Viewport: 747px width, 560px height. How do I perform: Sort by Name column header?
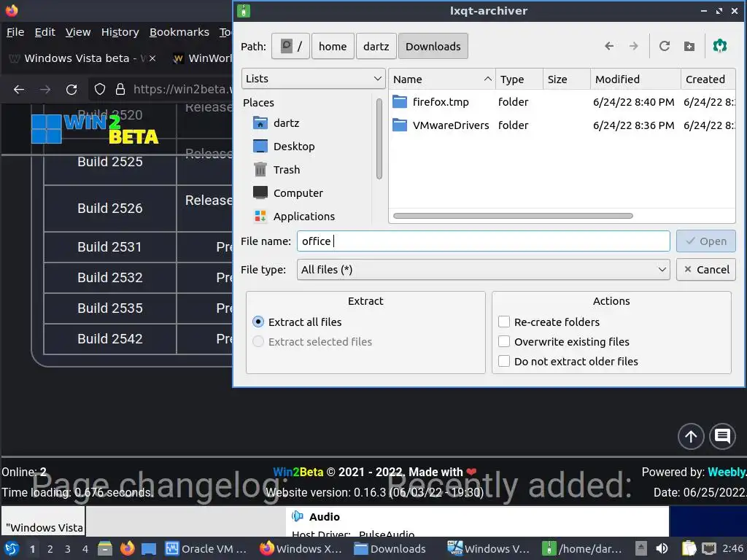(x=441, y=79)
